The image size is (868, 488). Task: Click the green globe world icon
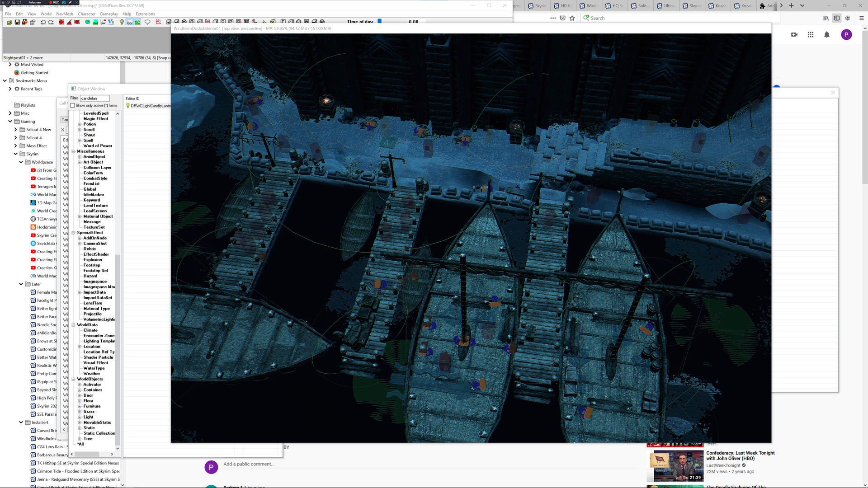[x=88, y=22]
